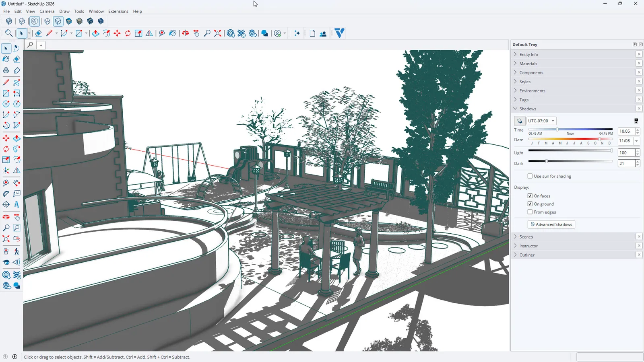Activate the Orbit tool in top toolbar
The width and height of the screenshot is (644, 362).
pos(185,33)
